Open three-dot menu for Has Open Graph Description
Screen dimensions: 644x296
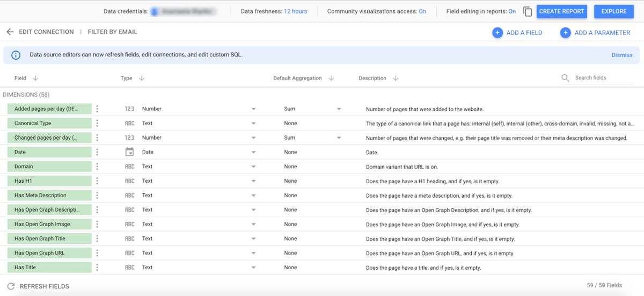[97, 210]
